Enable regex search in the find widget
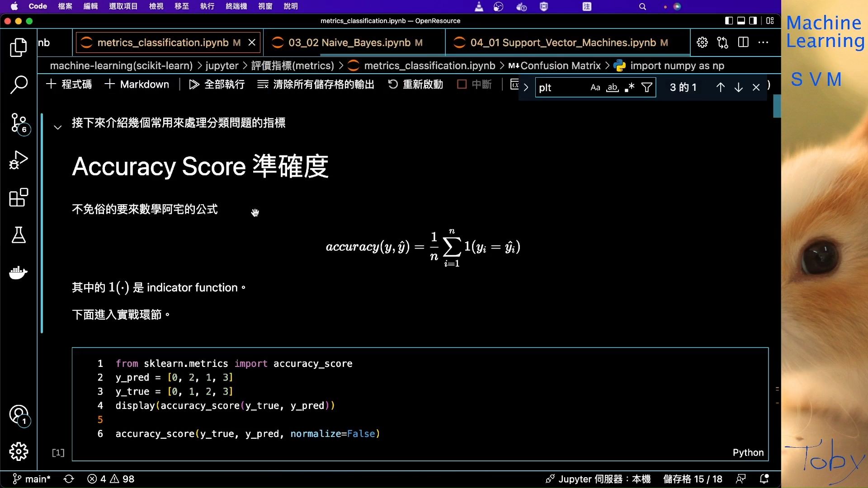868x488 pixels. point(629,87)
